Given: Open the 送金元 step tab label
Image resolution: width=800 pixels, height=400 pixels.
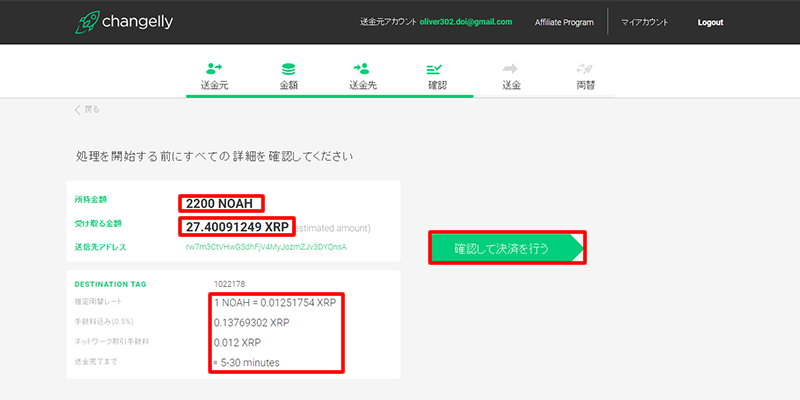Looking at the screenshot, I should pyautogui.click(x=214, y=86).
